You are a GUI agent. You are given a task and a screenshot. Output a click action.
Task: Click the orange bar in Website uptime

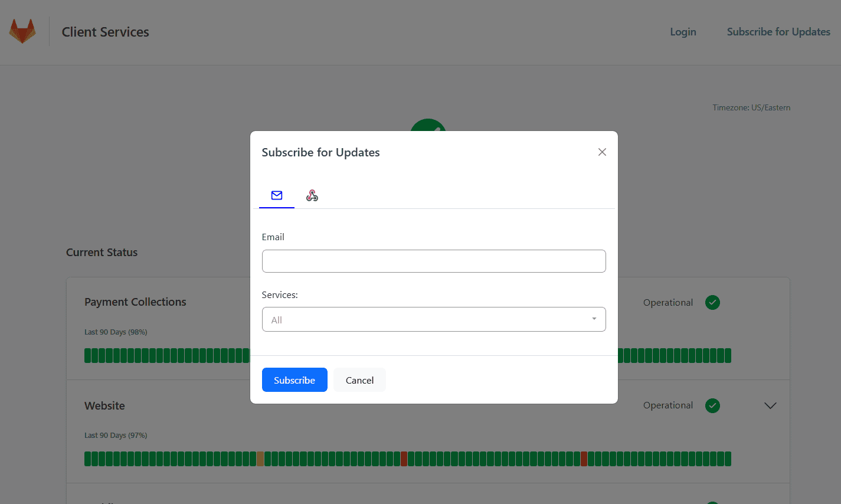[x=260, y=459]
